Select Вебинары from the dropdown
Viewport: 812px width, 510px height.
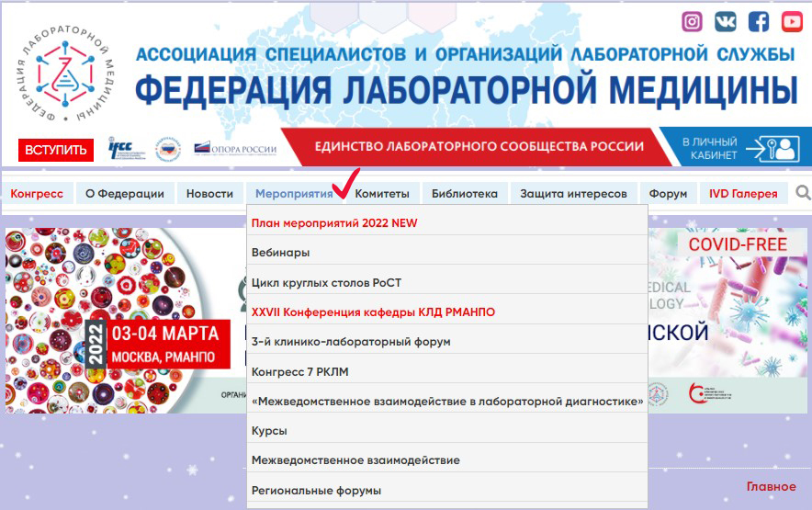(x=447, y=253)
